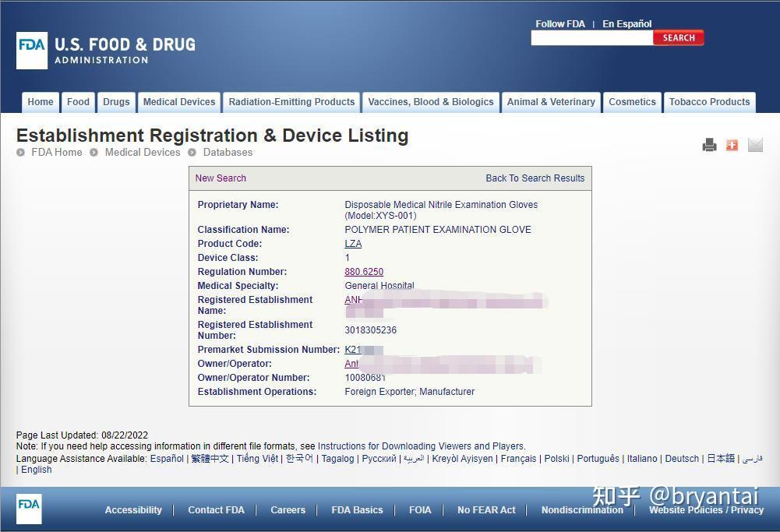Select 日本語 language link
Viewport: 780px width, 532px height.
tap(721, 459)
